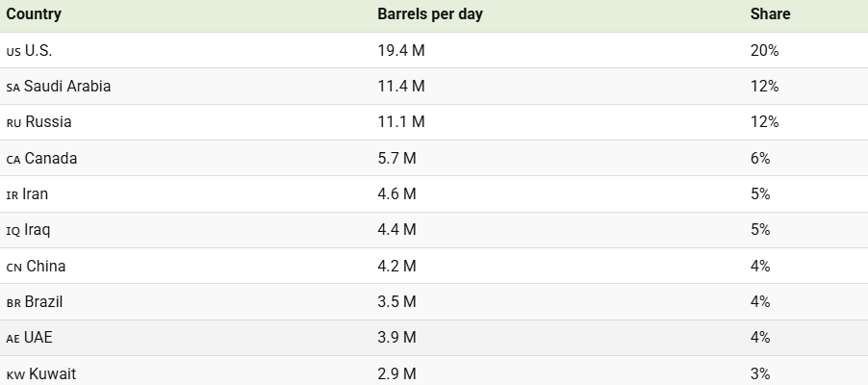
Task: Click the RU flag code beside Russia
Action: [x=13, y=123]
